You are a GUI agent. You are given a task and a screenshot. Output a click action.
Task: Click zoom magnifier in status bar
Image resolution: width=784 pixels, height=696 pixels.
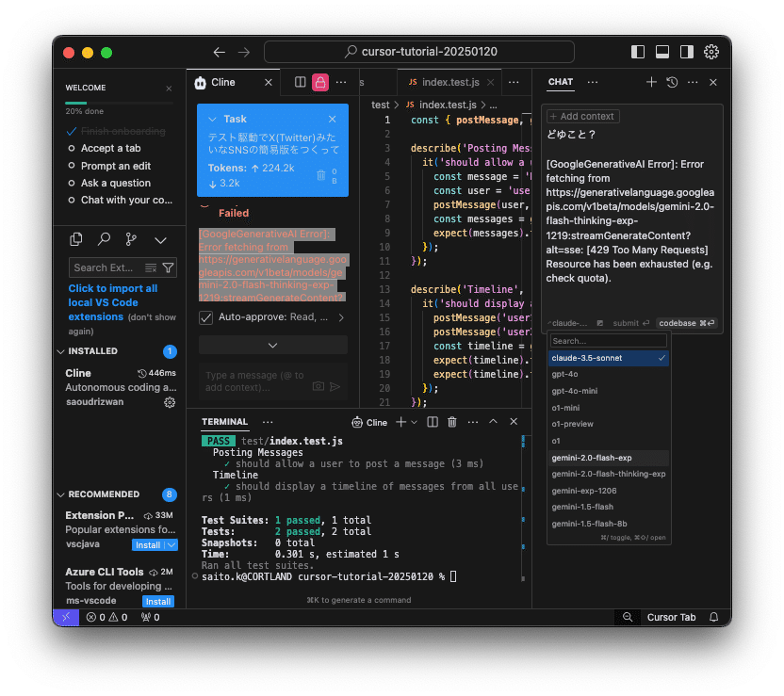pyautogui.click(x=627, y=617)
